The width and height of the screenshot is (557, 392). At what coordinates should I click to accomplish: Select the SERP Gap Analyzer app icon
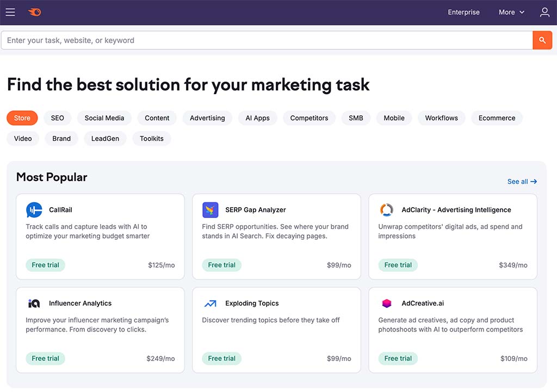tap(210, 210)
